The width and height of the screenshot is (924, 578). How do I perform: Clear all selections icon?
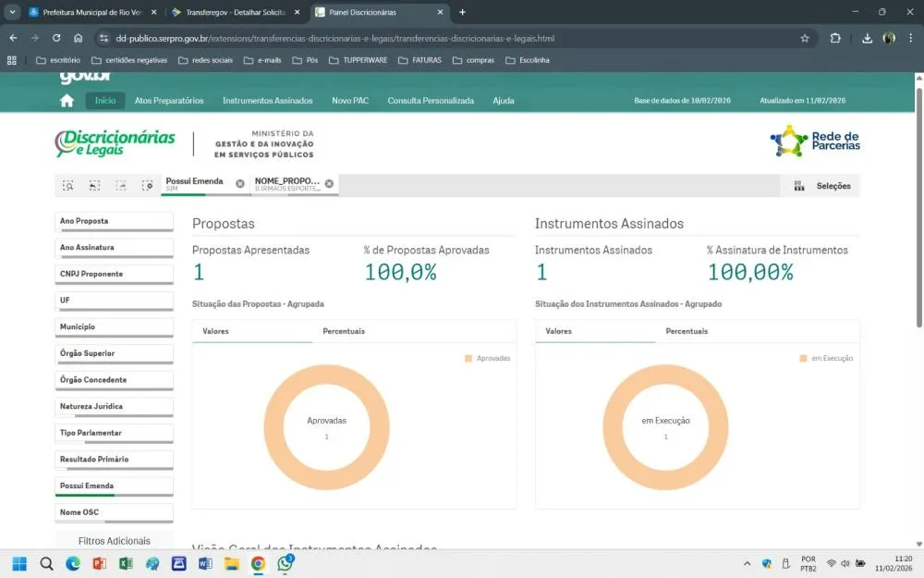click(x=147, y=185)
